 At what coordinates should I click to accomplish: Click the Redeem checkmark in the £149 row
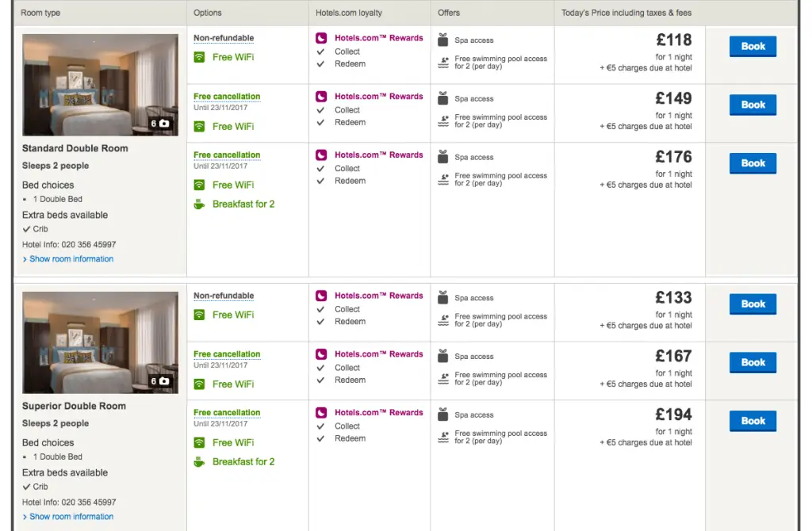[x=321, y=123]
